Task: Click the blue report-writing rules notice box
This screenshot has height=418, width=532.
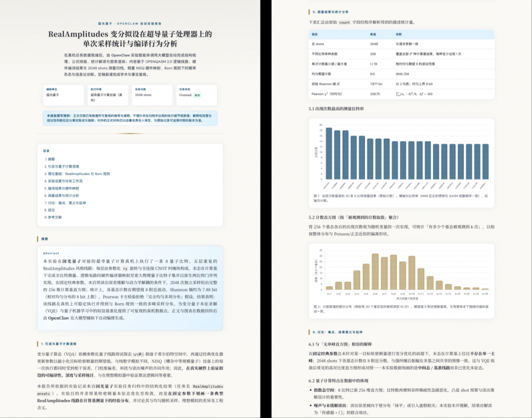Action: [x=130, y=118]
